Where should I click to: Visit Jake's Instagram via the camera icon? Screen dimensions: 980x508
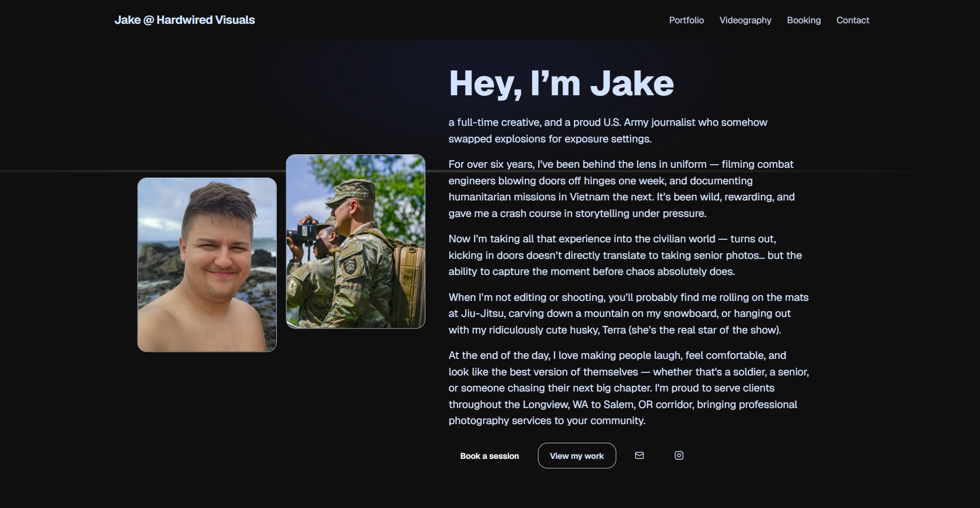(679, 456)
